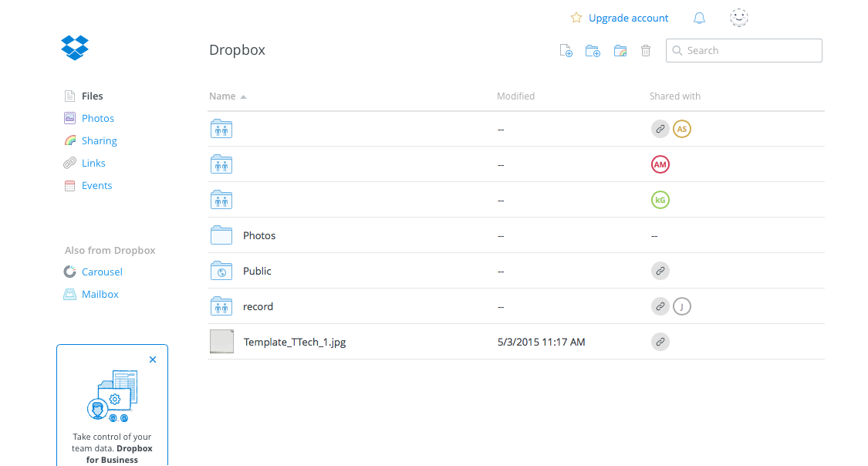Open the Photos folder name
Image resolution: width=868 pixels, height=466 pixels.
coord(259,235)
